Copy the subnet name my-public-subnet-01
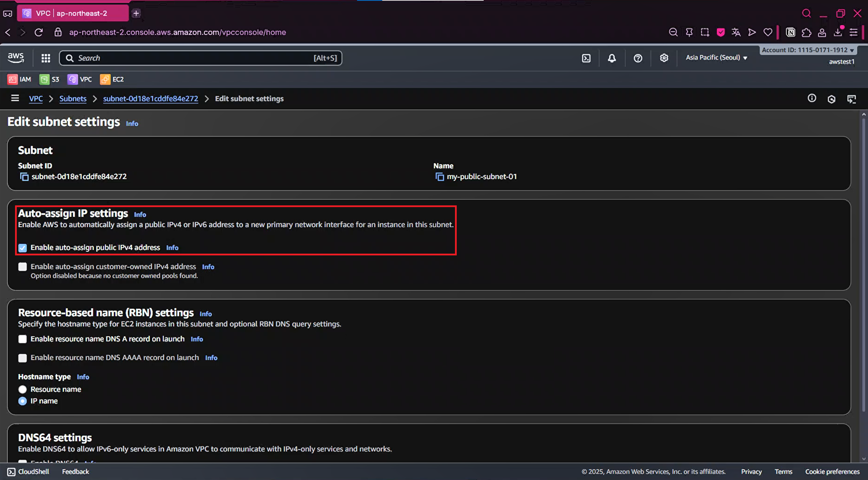Viewport: 868px width, 480px height. point(439,177)
